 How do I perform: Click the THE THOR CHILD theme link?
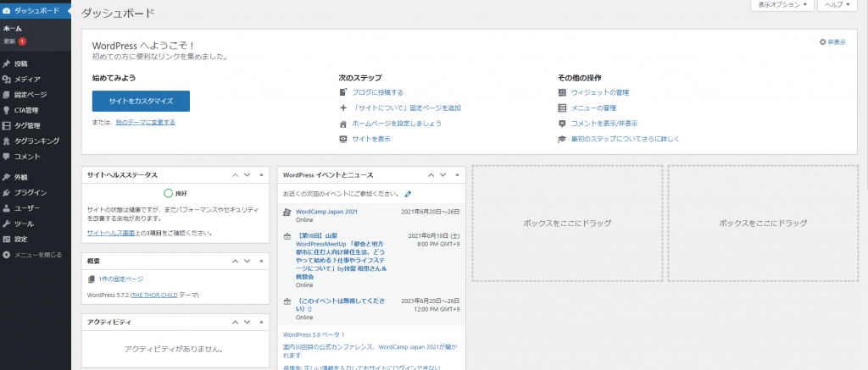click(x=154, y=295)
